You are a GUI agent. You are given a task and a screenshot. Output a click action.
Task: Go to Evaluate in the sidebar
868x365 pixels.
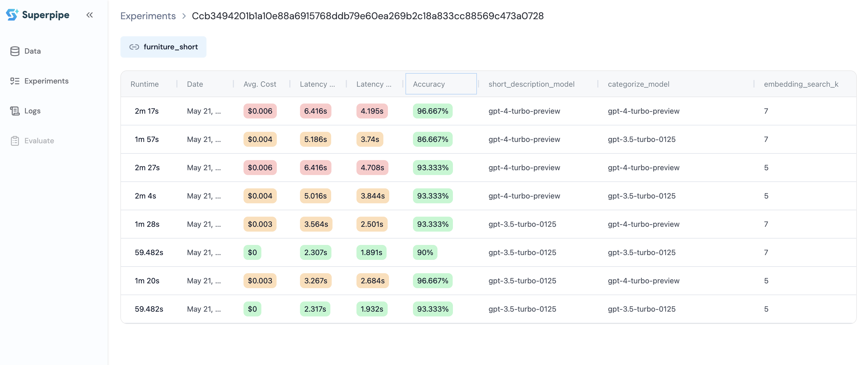(x=39, y=141)
